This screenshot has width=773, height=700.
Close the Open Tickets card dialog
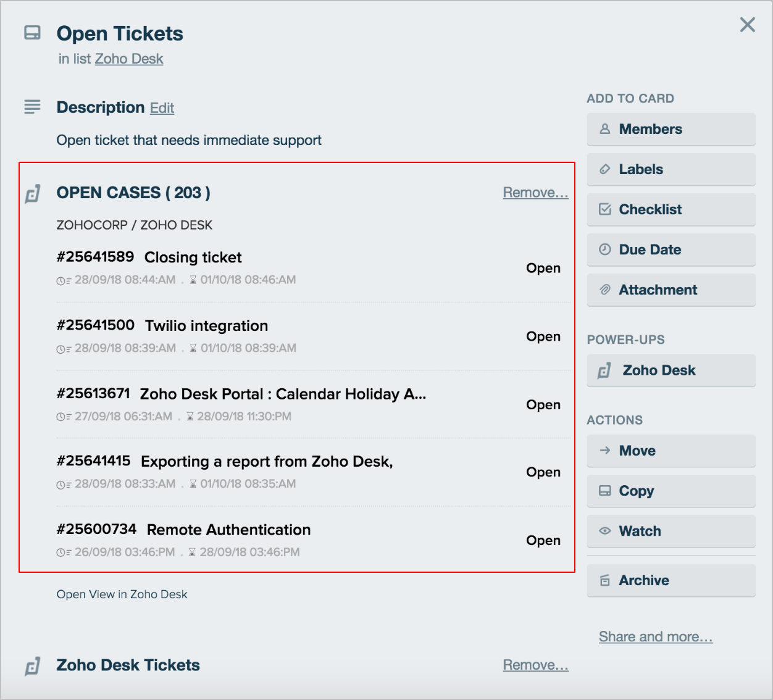tap(747, 25)
